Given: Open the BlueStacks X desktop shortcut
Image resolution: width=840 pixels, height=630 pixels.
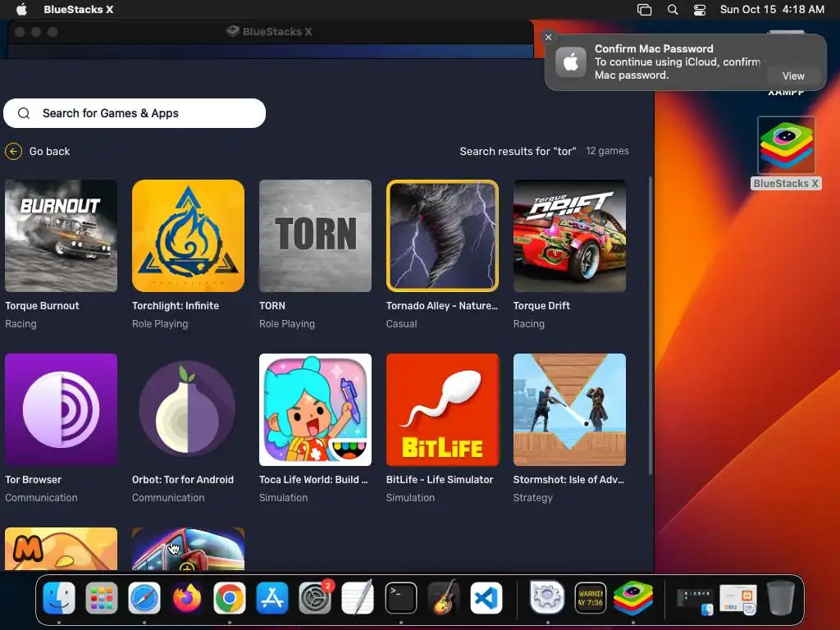Looking at the screenshot, I should (x=786, y=153).
